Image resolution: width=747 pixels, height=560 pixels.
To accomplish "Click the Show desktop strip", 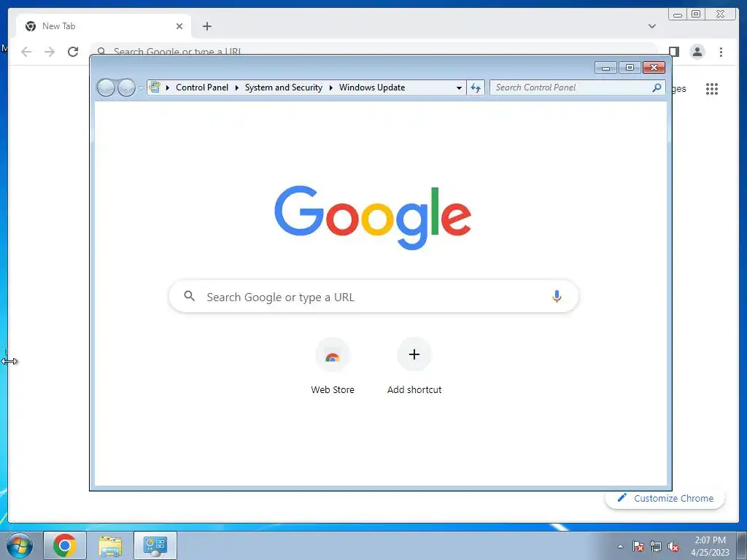I will click(x=742, y=545).
